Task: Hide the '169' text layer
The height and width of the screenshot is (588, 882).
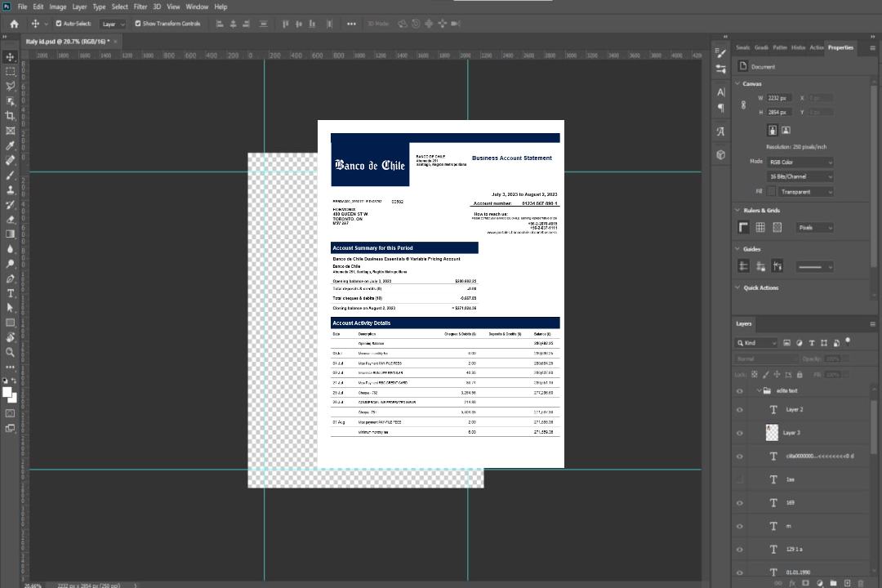Action: tap(740, 503)
